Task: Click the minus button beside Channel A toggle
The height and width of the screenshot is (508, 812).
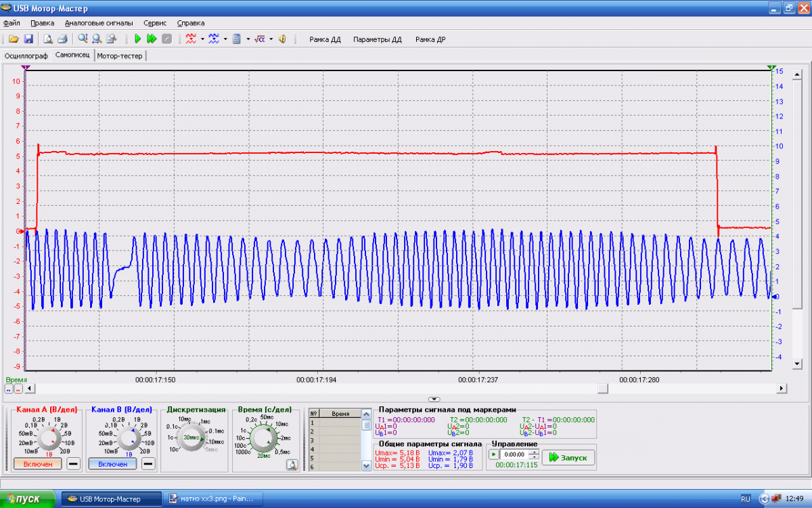Action: [x=72, y=464]
